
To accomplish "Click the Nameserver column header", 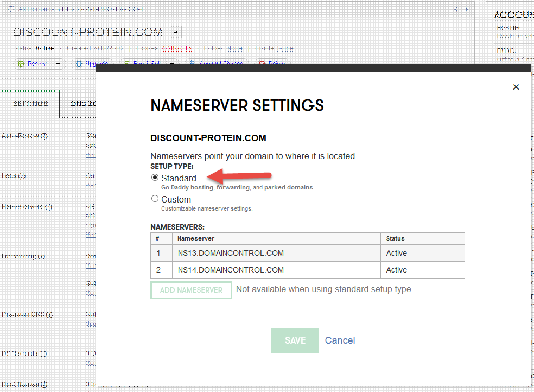I will (276, 238).
